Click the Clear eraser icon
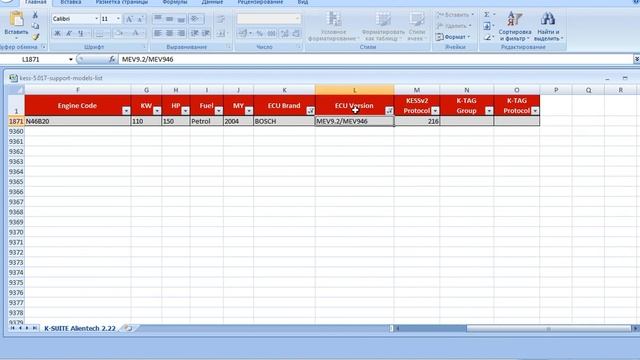640x360 pixels. (x=487, y=37)
